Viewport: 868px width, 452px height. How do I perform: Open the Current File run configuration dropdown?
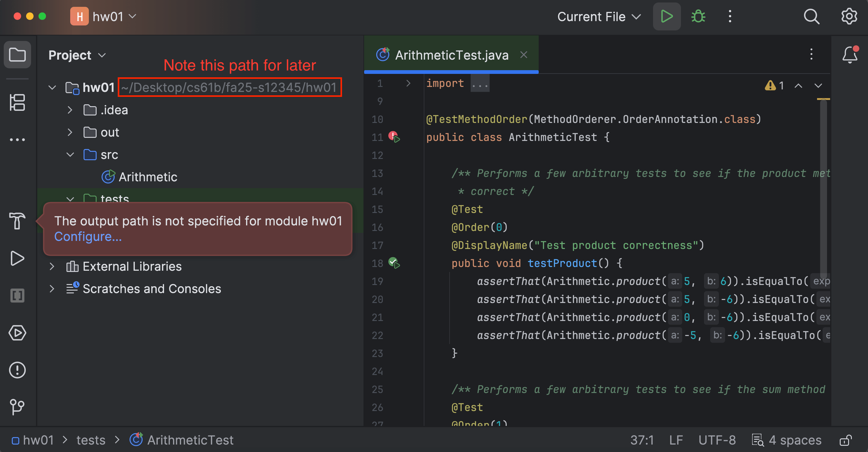(599, 16)
